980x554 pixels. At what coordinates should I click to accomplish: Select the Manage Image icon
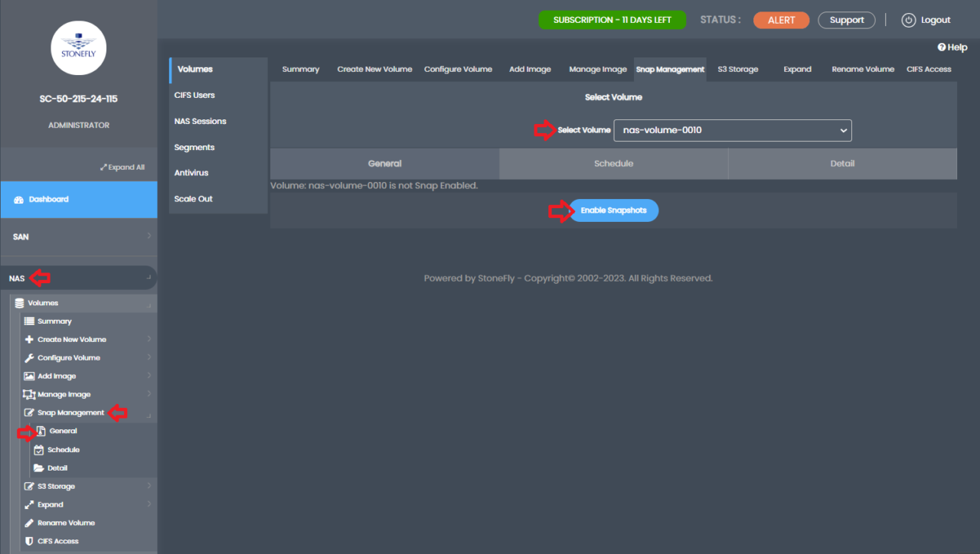coord(29,394)
